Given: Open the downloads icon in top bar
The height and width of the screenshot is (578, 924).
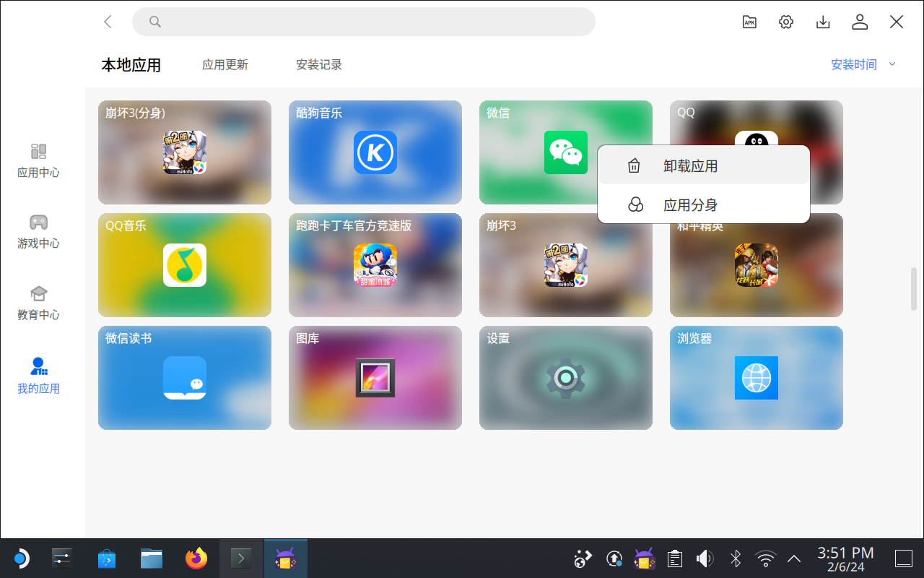Looking at the screenshot, I should pyautogui.click(x=823, y=22).
